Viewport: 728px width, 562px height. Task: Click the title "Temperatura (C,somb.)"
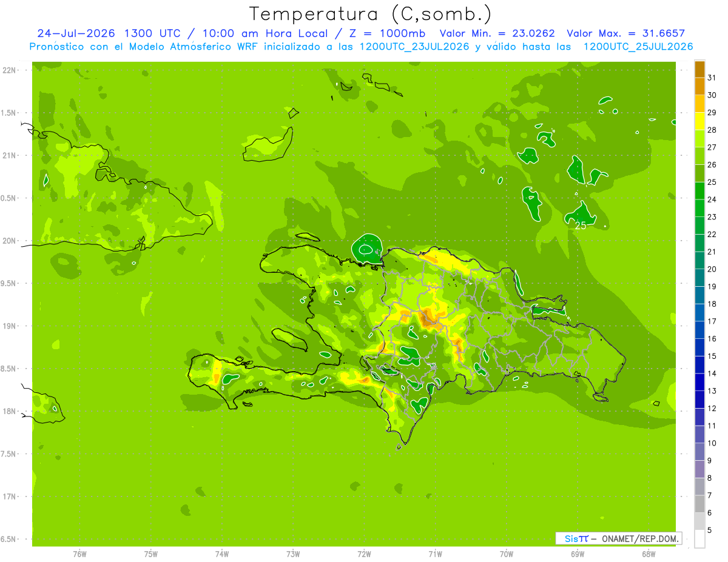pyautogui.click(x=370, y=13)
